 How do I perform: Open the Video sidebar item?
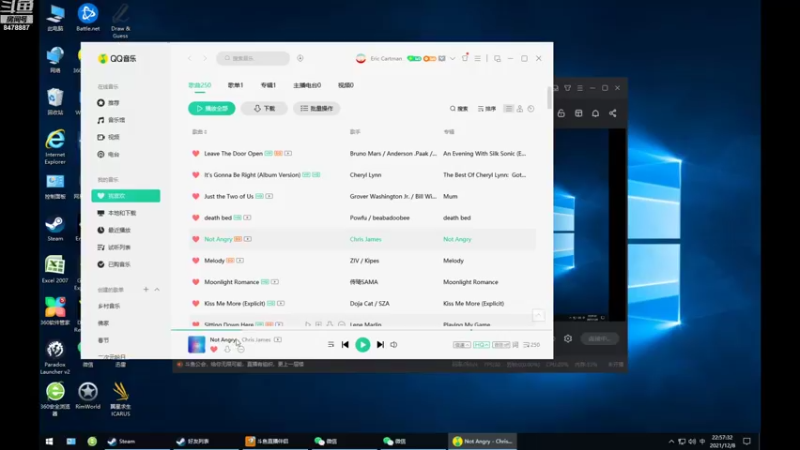[126, 137]
